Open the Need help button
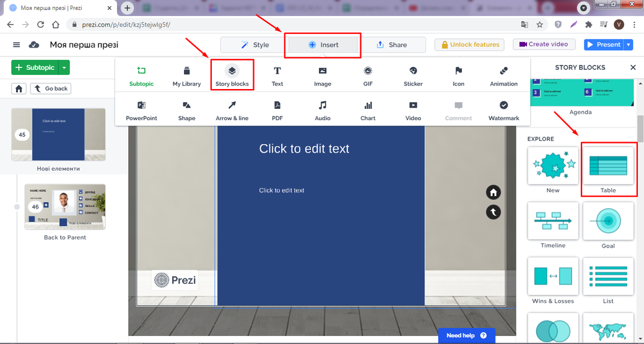Viewport: 644px width, 344px height. point(466,335)
